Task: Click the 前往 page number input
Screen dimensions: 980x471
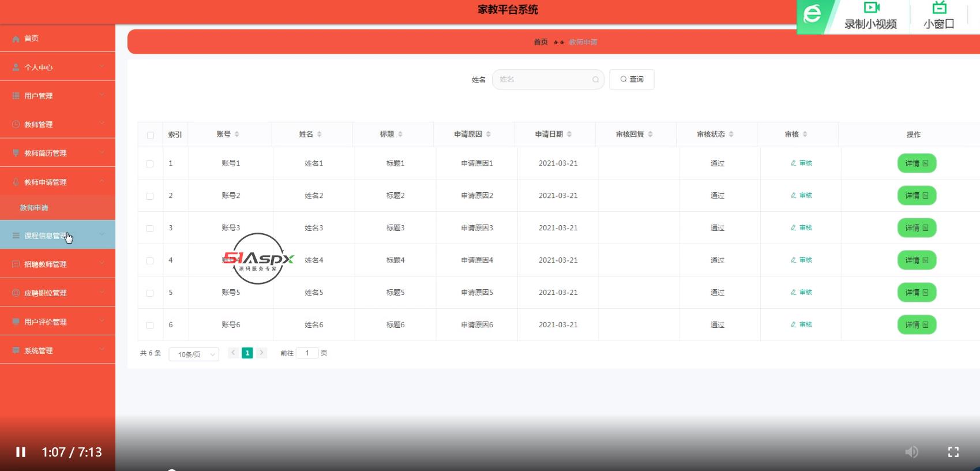Action: 307,353
